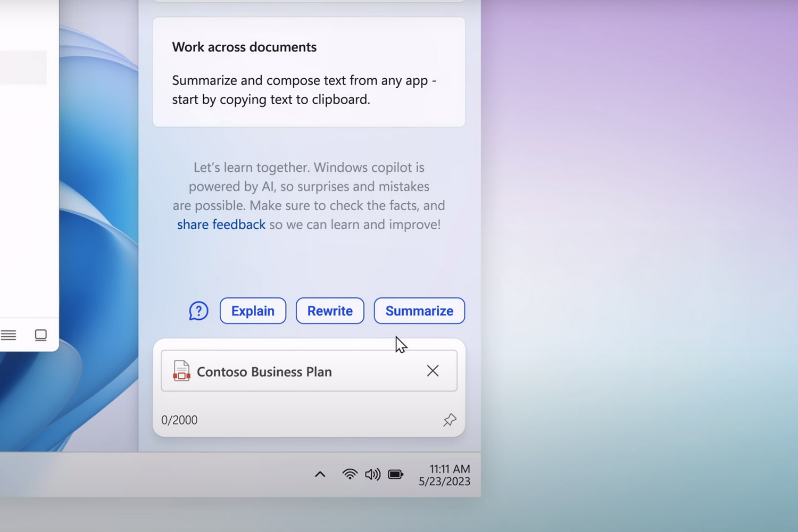Click the Work across documents heading
This screenshot has height=532, width=798.
coord(244,47)
